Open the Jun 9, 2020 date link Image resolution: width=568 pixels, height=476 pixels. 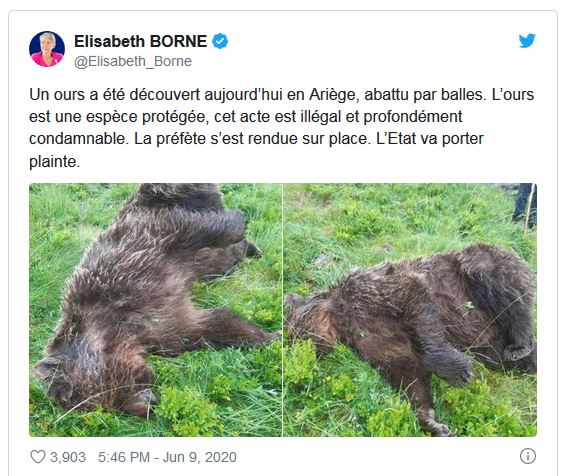[x=200, y=457]
